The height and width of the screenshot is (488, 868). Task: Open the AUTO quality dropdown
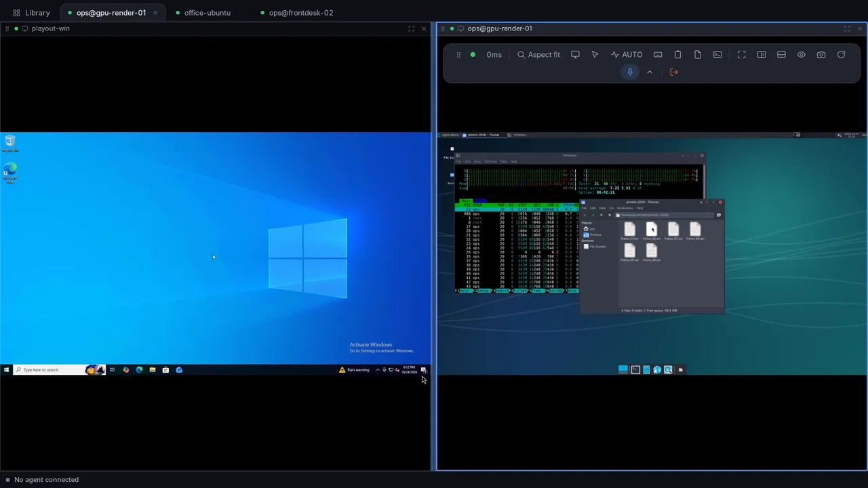(627, 55)
